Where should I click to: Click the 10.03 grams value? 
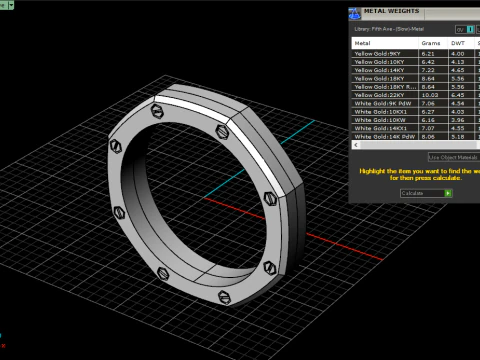(430, 95)
